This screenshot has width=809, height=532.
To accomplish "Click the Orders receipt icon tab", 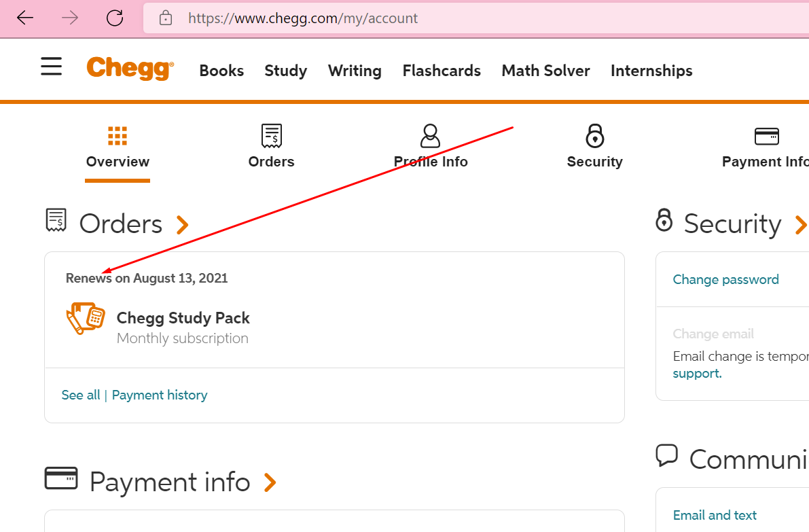I will coord(272,136).
